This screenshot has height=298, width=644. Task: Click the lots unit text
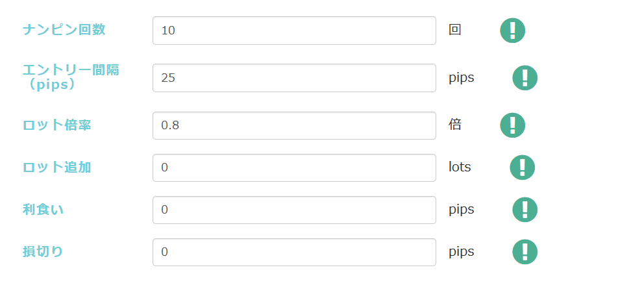point(460,168)
